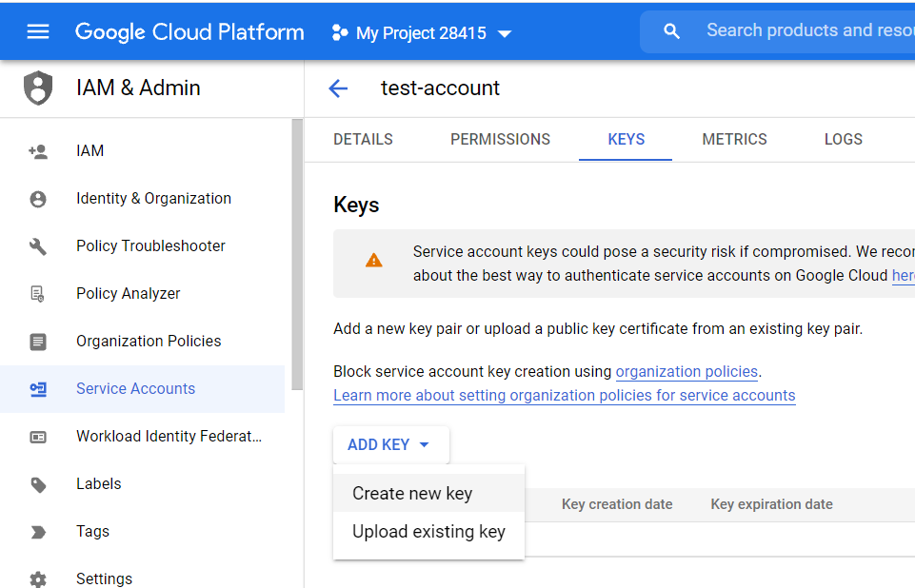Click the IAM add-person icon
Viewport: 915px width, 588px height.
click(38, 151)
